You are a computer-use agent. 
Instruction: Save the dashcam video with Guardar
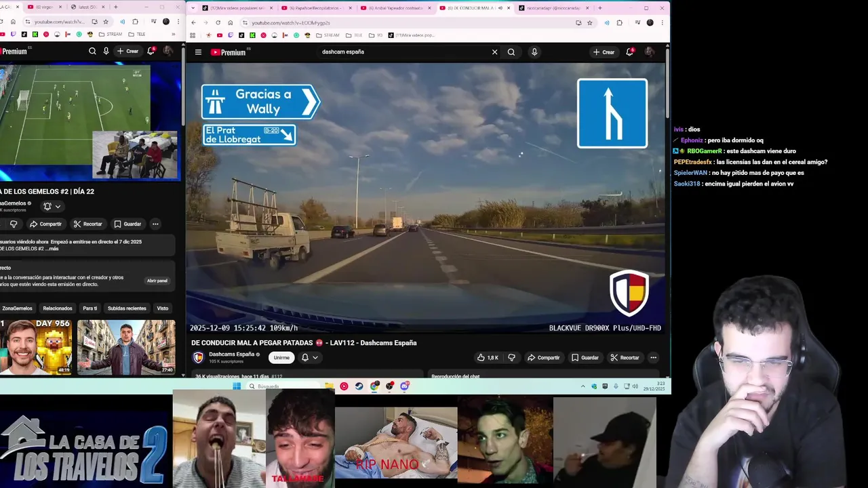tap(585, 357)
